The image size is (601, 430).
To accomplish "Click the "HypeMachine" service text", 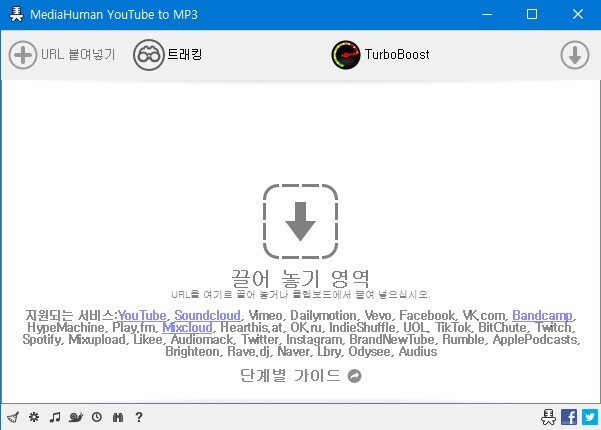I will (x=66, y=327).
